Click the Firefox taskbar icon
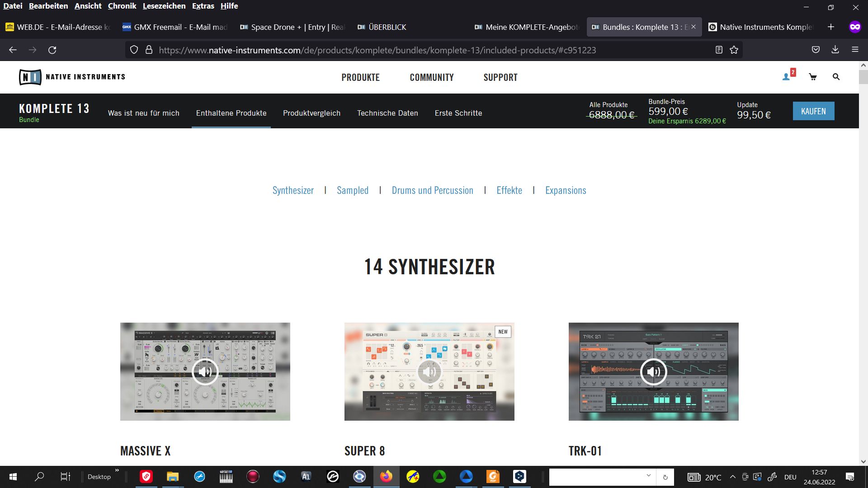Screen dimensions: 868x488 click(x=386, y=477)
